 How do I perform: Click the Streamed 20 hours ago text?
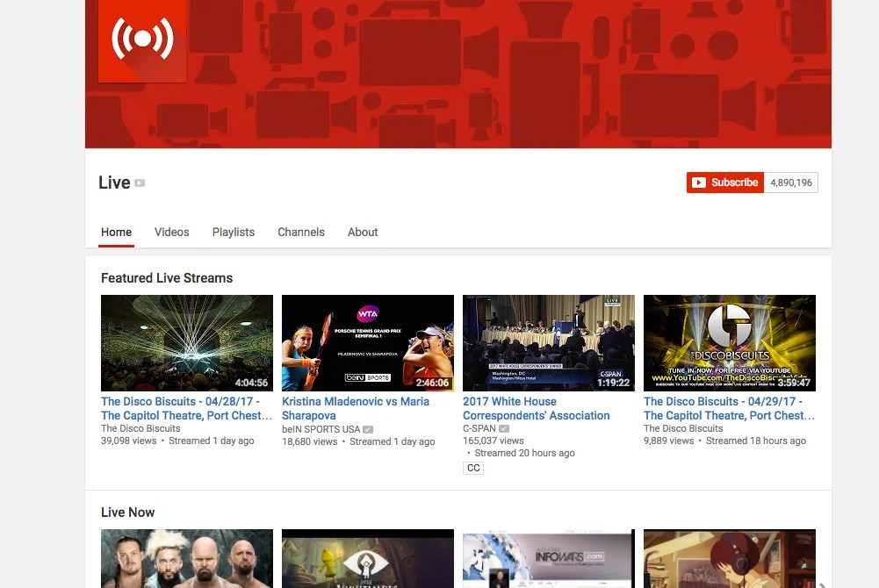click(x=525, y=453)
